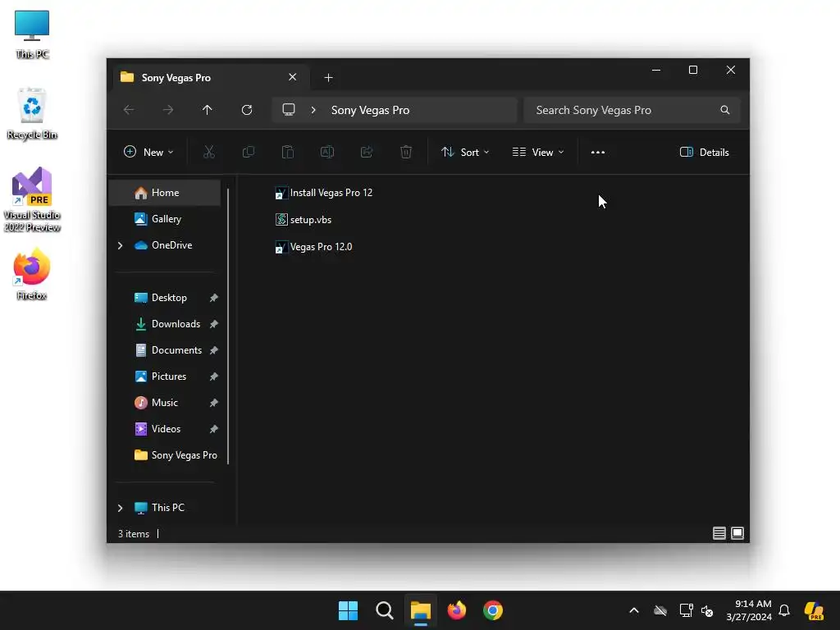Select the Sony Vegas Pro tab
The height and width of the screenshot is (630, 840).
click(211, 78)
